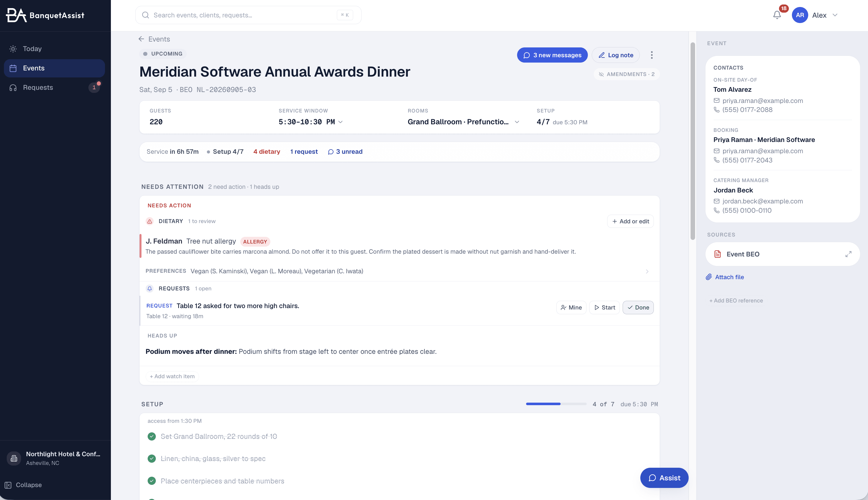Click the Log note button
This screenshot has width=868, height=500.
coord(616,55)
